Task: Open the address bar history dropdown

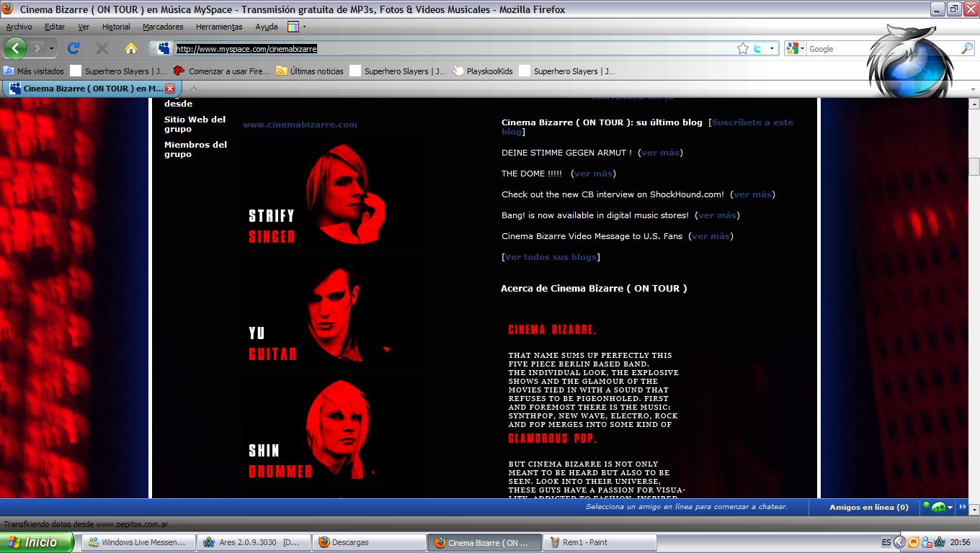Action: 772,48
